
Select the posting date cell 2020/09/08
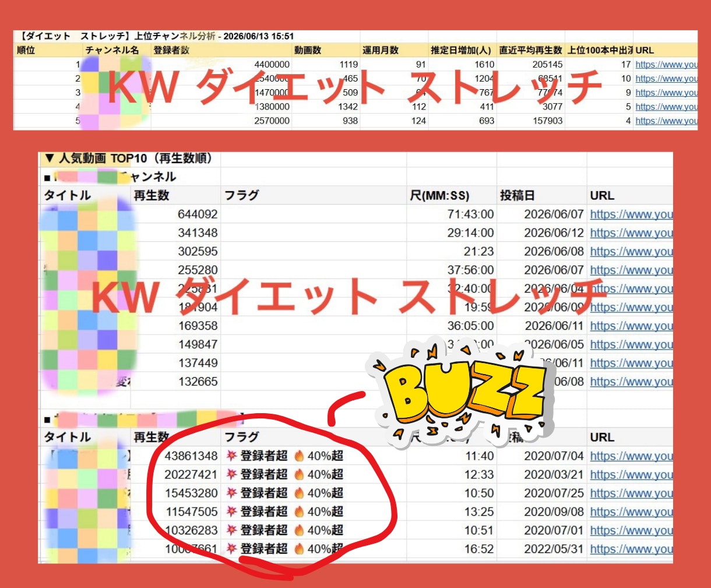[x=554, y=512]
